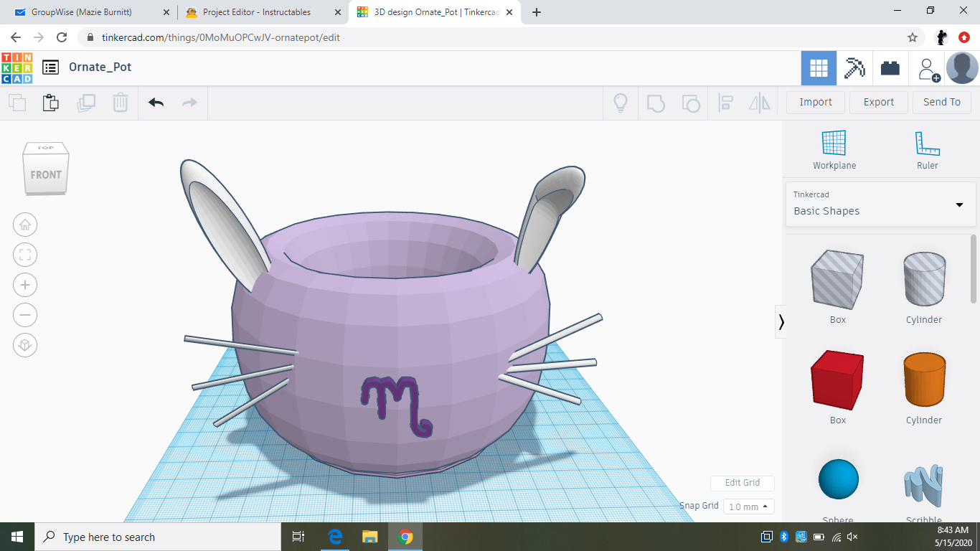Switch to perspective view toggle
980x551 pixels.
(x=25, y=345)
